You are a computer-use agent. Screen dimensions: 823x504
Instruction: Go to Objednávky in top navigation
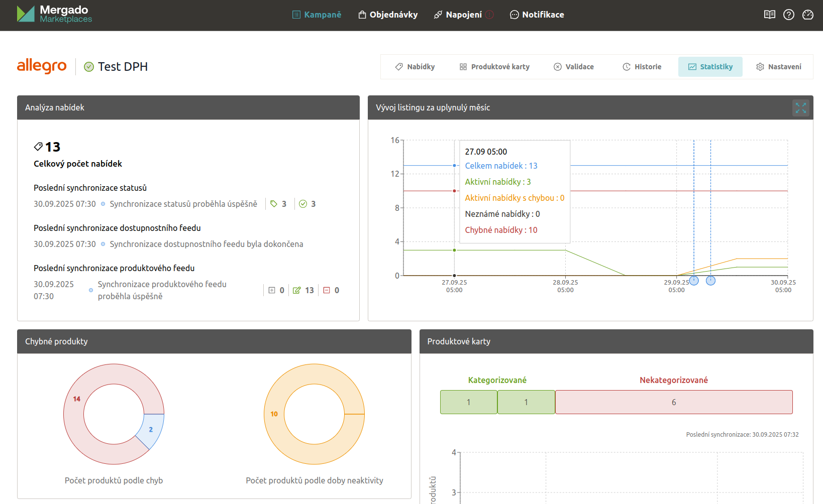tap(388, 15)
